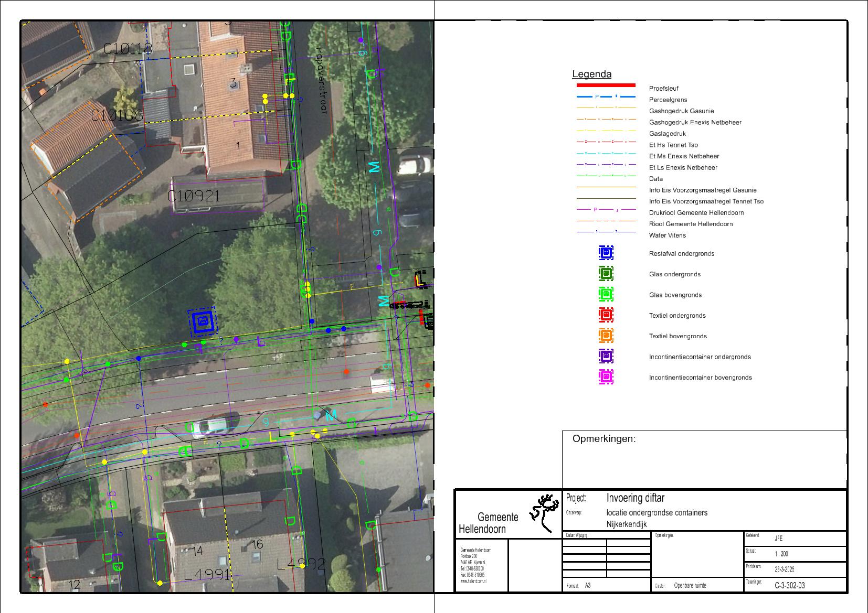Click the orange Textiel bovengronds legend icon
The image size is (868, 613).
tap(606, 336)
